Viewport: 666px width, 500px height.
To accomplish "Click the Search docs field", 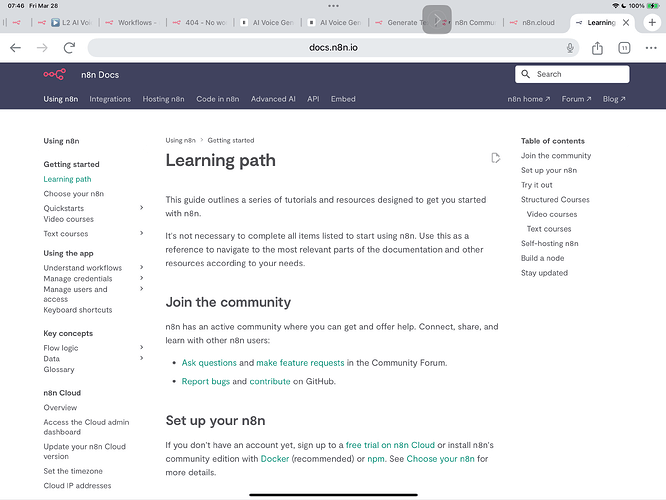I will click(x=572, y=74).
